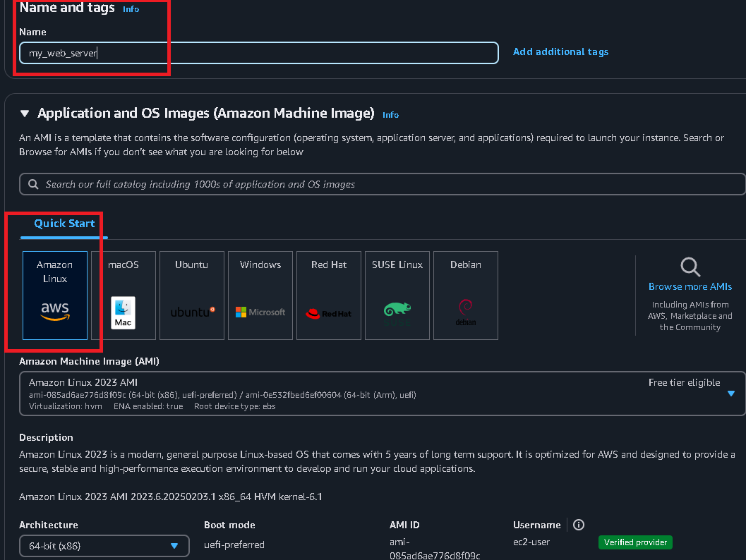Image resolution: width=746 pixels, height=560 pixels.
Task: Click the Free tier eligible label
Action: (684, 383)
